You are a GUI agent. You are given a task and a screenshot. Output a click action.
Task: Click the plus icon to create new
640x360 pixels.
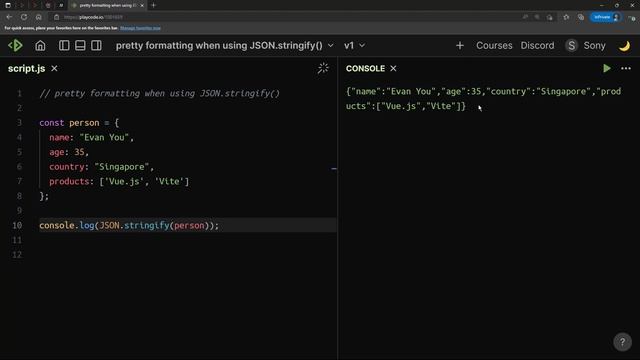click(x=460, y=45)
